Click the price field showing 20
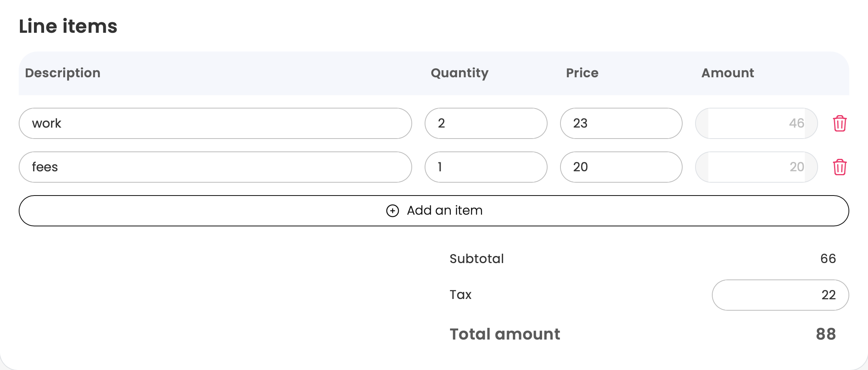 tap(621, 167)
